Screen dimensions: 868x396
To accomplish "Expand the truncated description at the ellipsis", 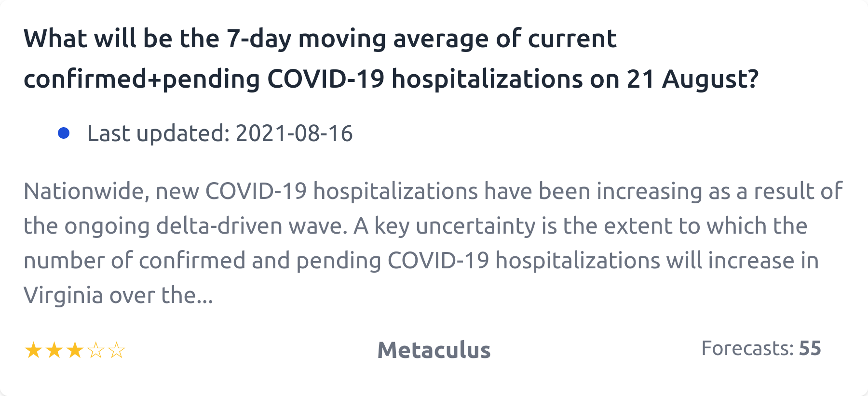I will click(x=205, y=295).
